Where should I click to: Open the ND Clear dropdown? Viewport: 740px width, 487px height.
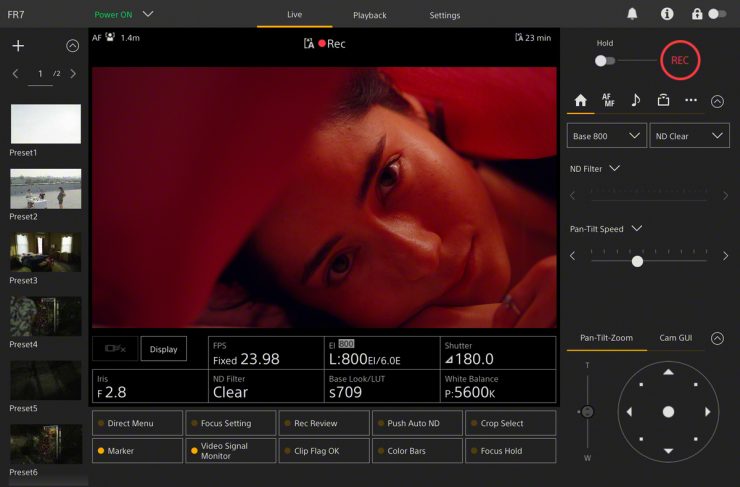pyautogui.click(x=689, y=136)
